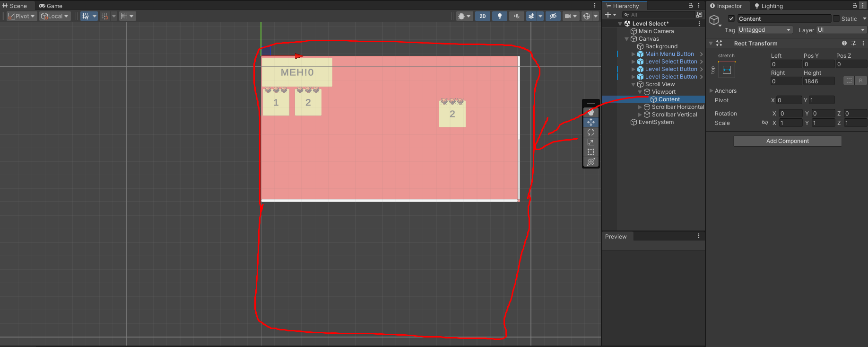Viewport: 868px width, 347px height.
Task: Open Level Select scene options kebab menu
Action: tap(699, 24)
